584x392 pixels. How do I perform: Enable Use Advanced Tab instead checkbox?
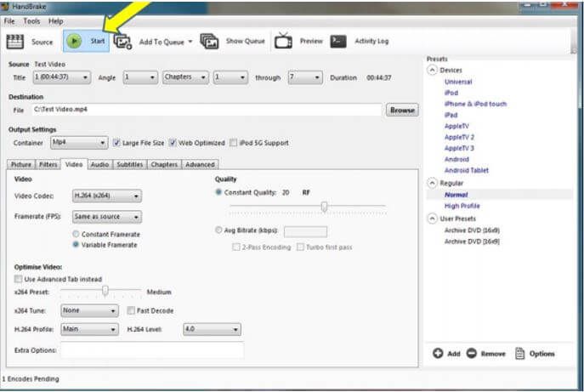[x=18, y=279]
